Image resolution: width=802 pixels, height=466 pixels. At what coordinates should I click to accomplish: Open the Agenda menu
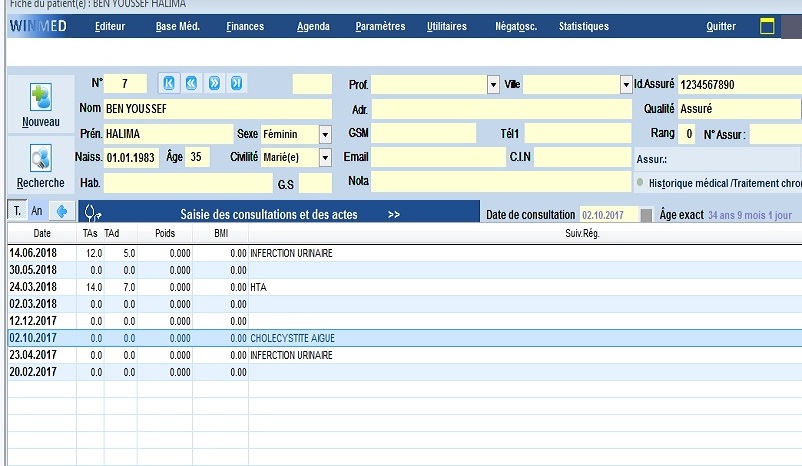point(313,27)
